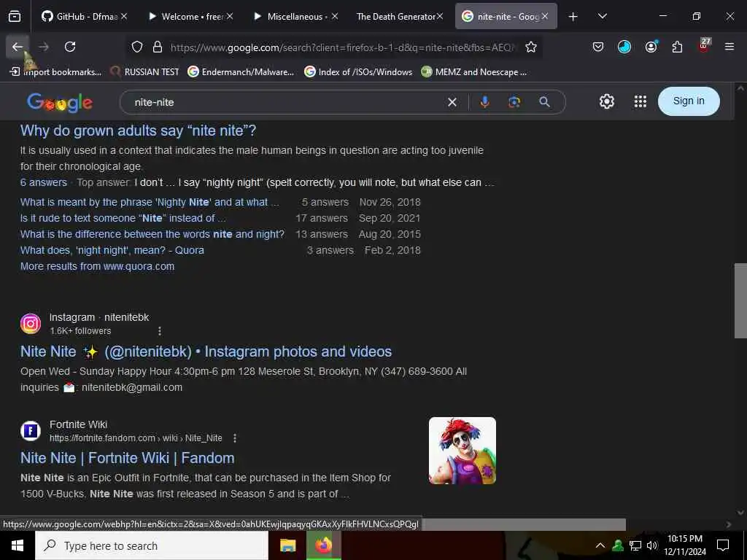The image size is (747, 560).
Task: Open the Index of /ISOs/Windows bookmark
Action: coord(358,72)
